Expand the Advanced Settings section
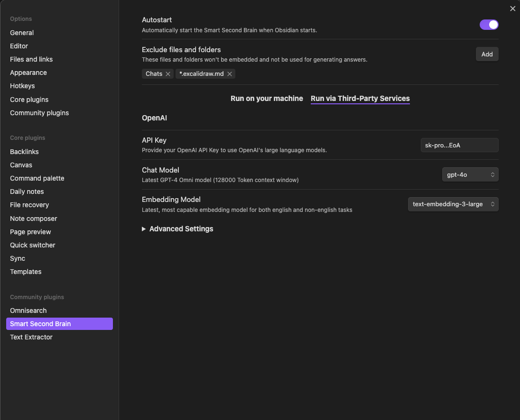This screenshot has width=520, height=420. 177,229
